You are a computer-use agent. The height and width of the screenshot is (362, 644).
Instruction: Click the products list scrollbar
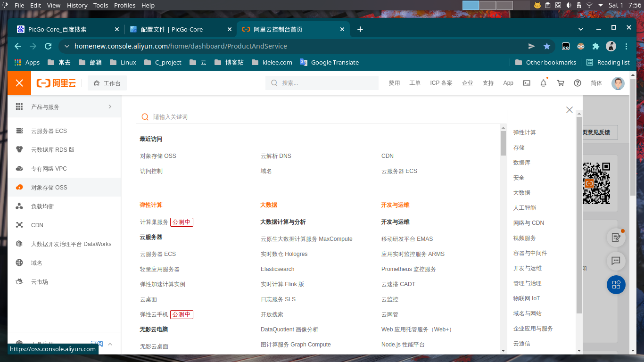tap(503, 143)
